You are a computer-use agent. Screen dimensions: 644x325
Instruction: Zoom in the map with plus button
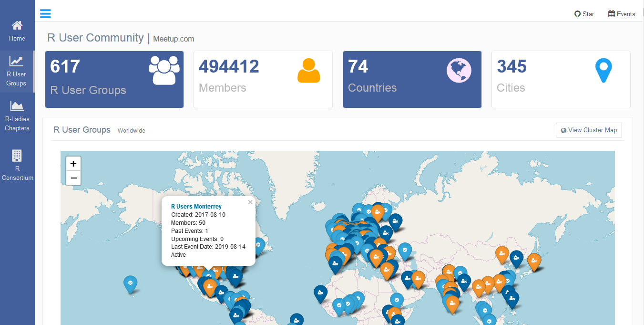tap(73, 164)
